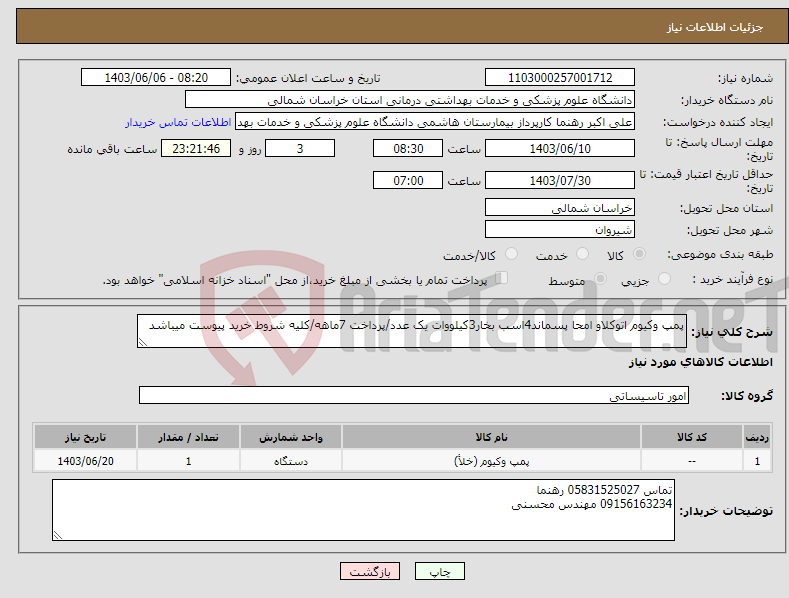
Task: Click the remaining days field showing 3
Action: point(300,148)
